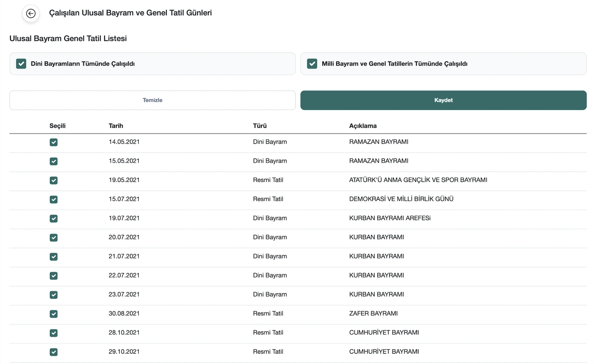Toggle the 23.07.2021 row checkbox
This screenshot has width=596, height=364.
54,295
